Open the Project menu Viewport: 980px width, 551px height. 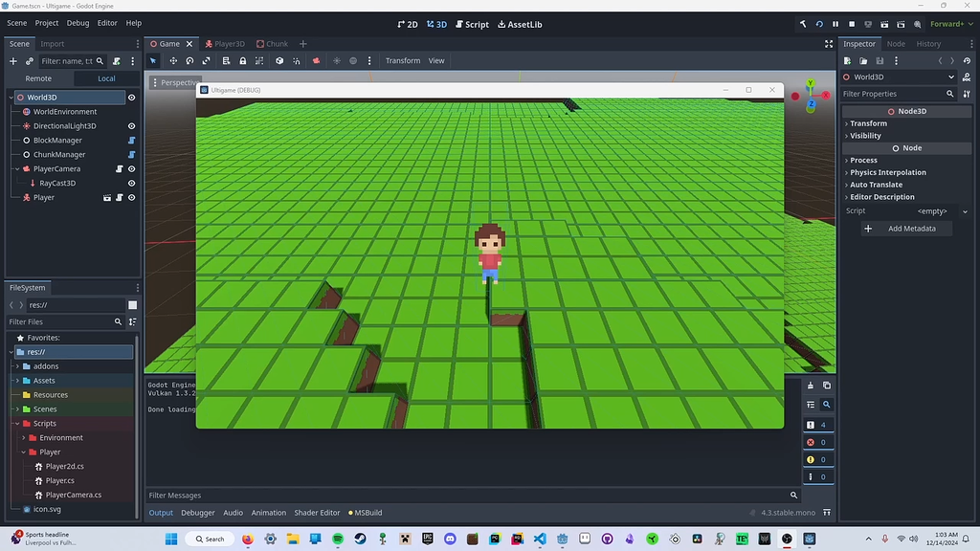(x=47, y=23)
